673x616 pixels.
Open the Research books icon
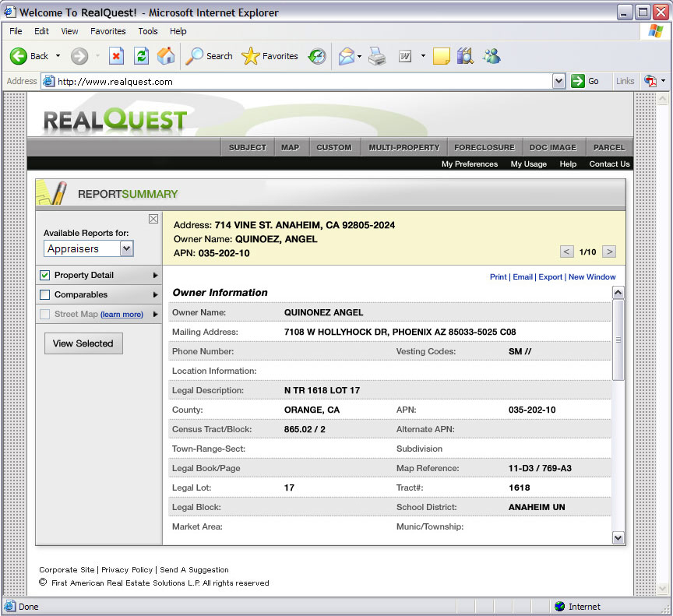coord(465,56)
